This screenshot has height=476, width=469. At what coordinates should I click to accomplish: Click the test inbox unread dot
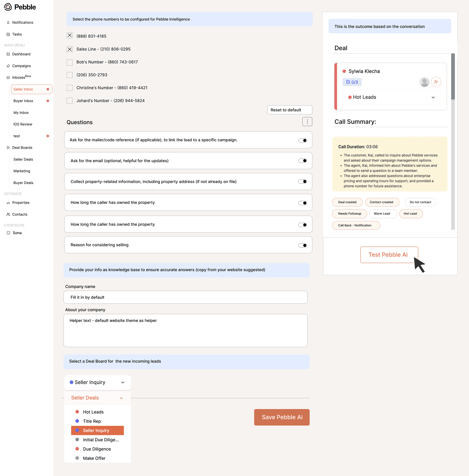click(48, 136)
